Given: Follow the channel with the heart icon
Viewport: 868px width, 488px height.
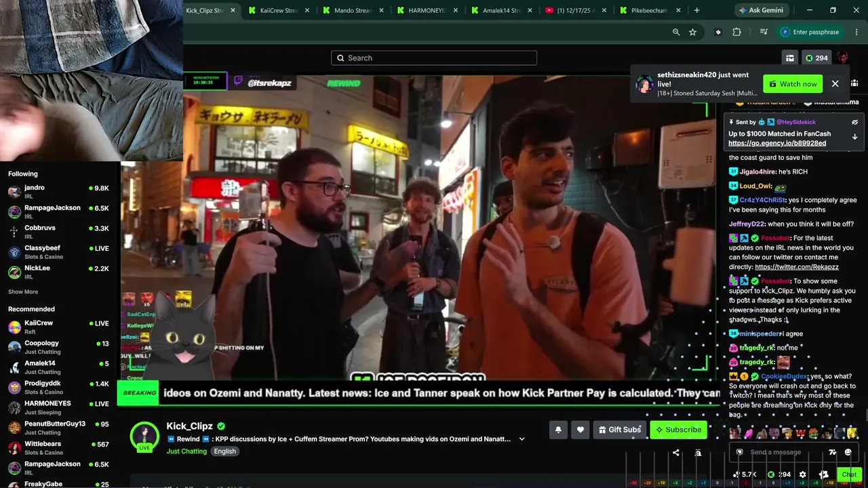Looking at the screenshot, I should 580,429.
